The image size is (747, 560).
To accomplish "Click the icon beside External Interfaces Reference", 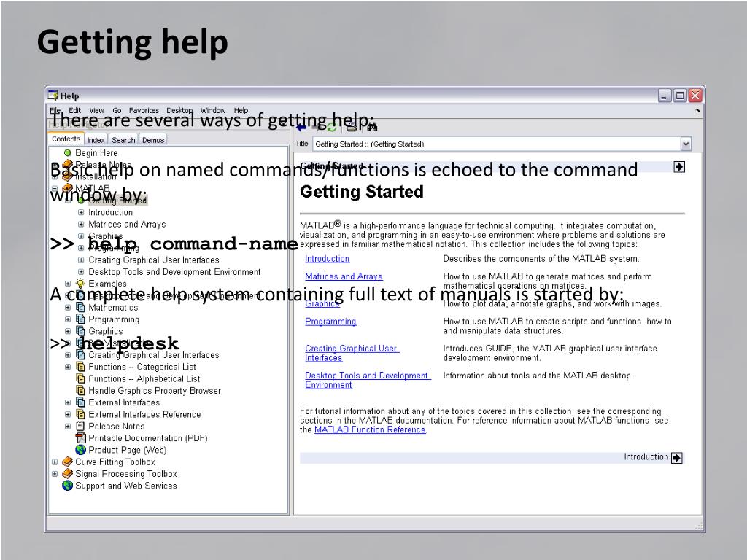I will (80, 415).
